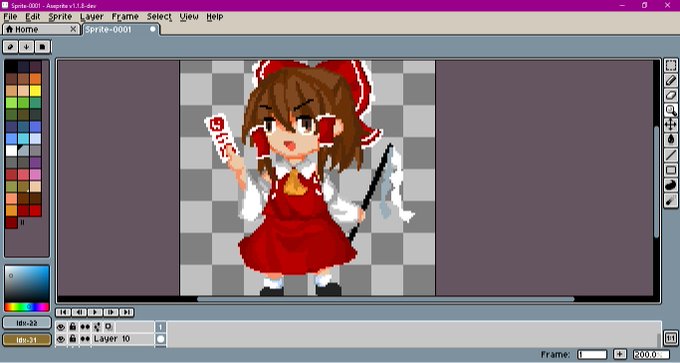The height and width of the screenshot is (363, 680).
Task: Open the View menu
Action: (x=189, y=16)
